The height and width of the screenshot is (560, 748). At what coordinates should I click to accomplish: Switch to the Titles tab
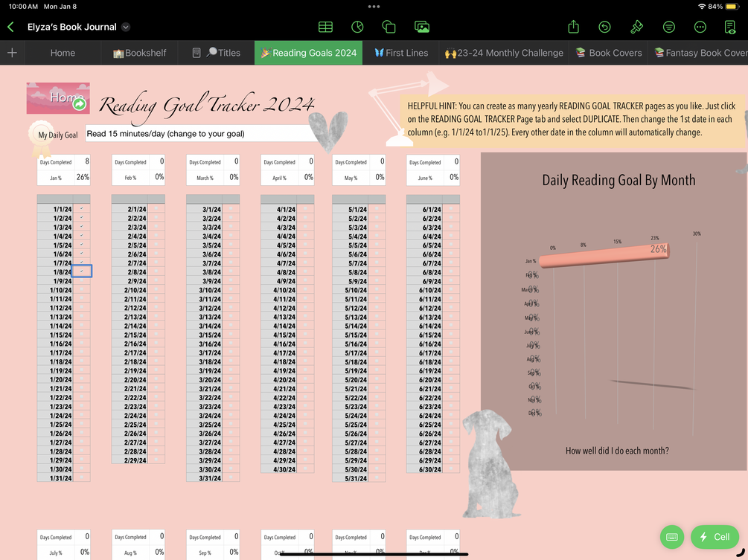[x=216, y=53]
